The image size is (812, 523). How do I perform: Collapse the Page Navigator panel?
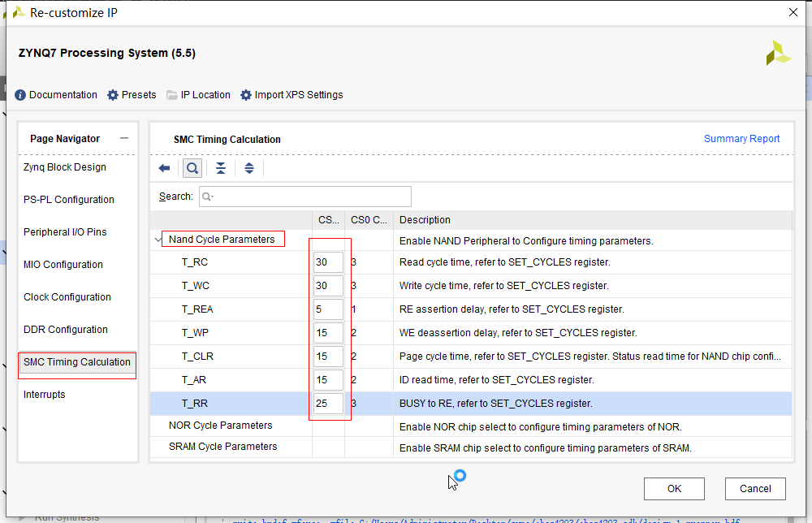pyautogui.click(x=123, y=138)
